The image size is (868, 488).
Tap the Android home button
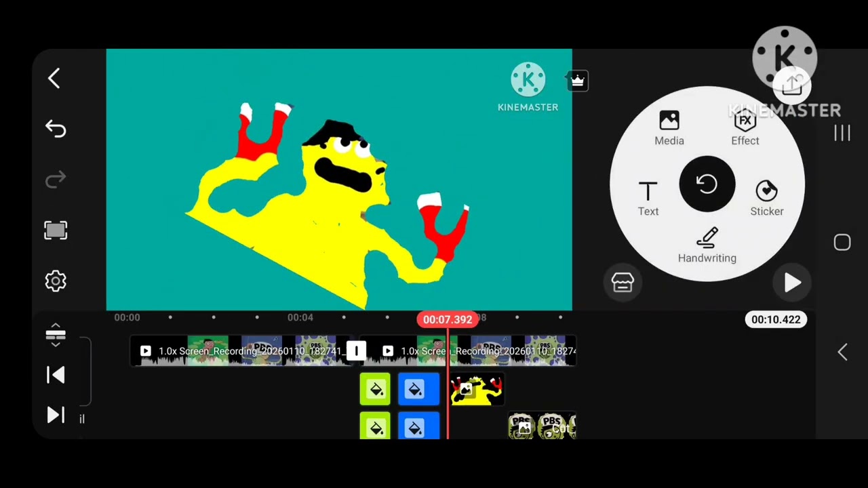[842, 243]
